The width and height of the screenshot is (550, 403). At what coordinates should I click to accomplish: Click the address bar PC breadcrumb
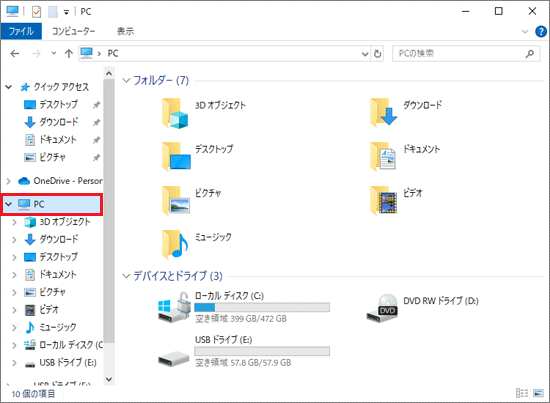click(x=113, y=54)
